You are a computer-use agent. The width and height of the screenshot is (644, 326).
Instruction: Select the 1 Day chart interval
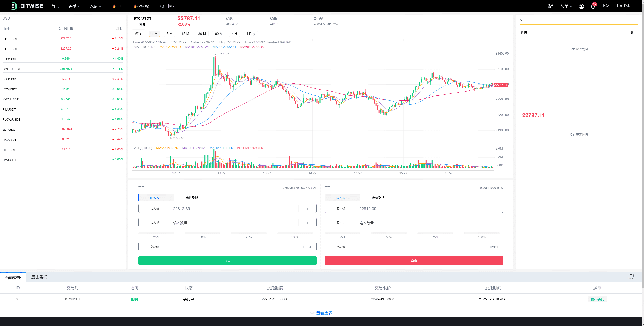[x=251, y=34]
